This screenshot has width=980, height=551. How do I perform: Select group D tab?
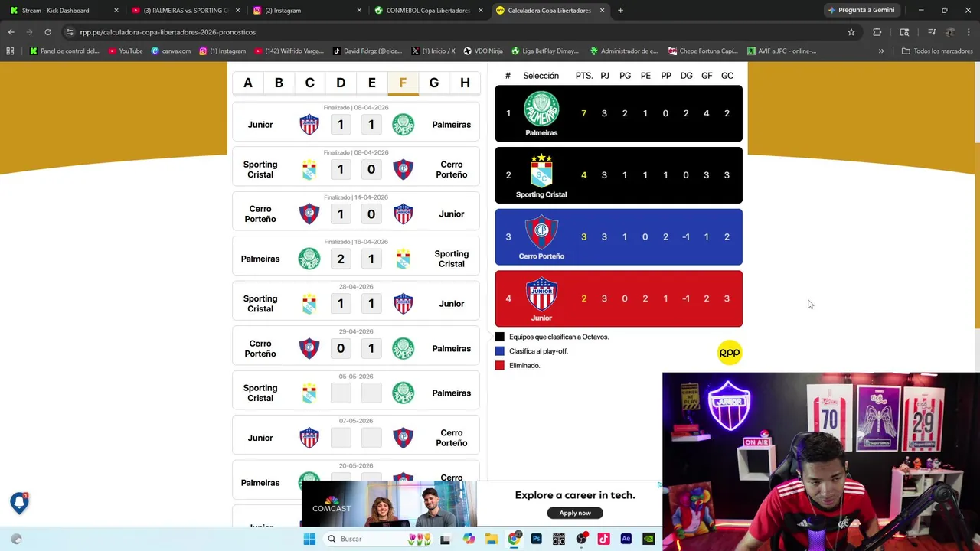tap(341, 83)
